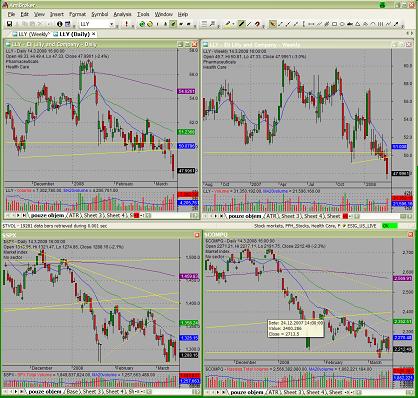
Task: Click the purple 54.8261 price label on LLY Daily
Action: [187, 91]
